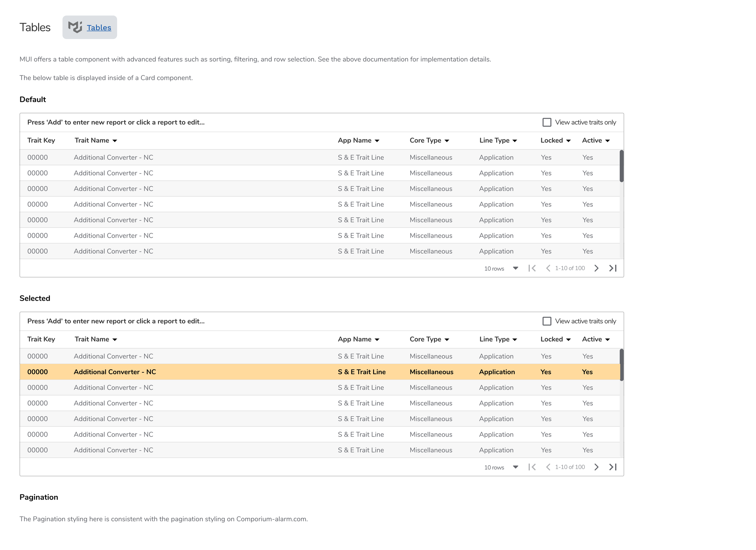Click the MUI logo icon beside Tables link
Image resolution: width=756 pixels, height=550 pixels.
[75, 27]
